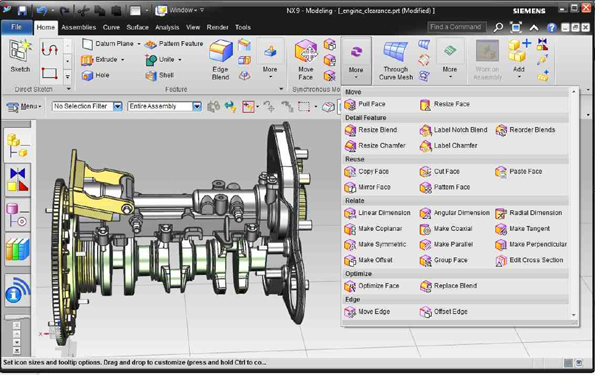Click the dropdown panel's scroll down arrow
Viewport: 595px width, 375px height.
(573, 315)
